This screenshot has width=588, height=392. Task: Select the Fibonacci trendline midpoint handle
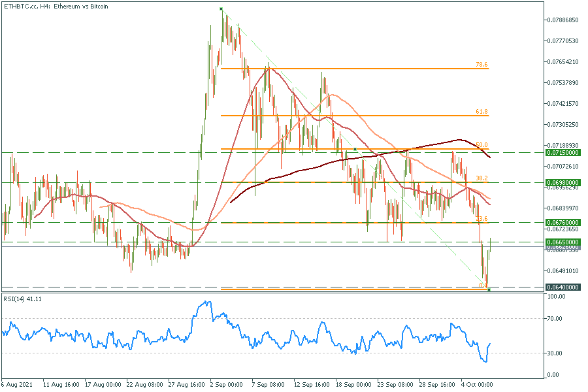[x=355, y=149]
